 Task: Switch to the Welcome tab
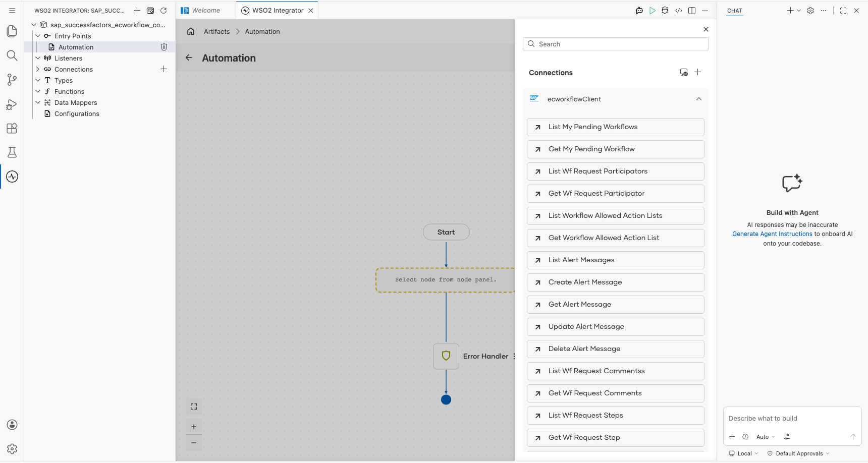[206, 11]
